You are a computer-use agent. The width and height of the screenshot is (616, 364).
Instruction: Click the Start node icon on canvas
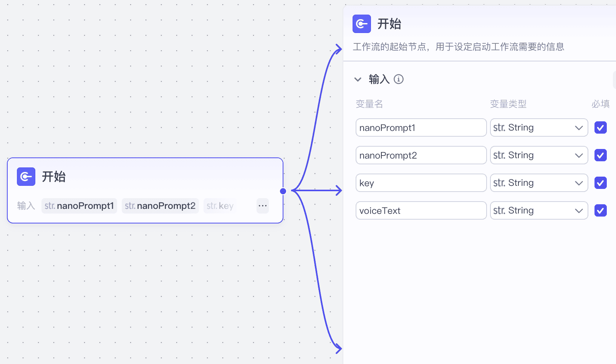(26, 177)
